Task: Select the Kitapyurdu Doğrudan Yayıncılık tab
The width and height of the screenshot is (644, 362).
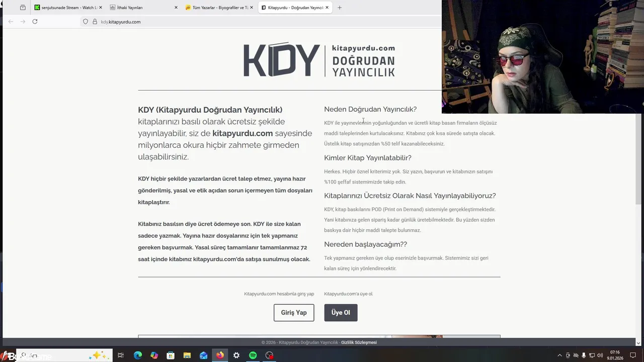Action: pyautogui.click(x=294, y=8)
